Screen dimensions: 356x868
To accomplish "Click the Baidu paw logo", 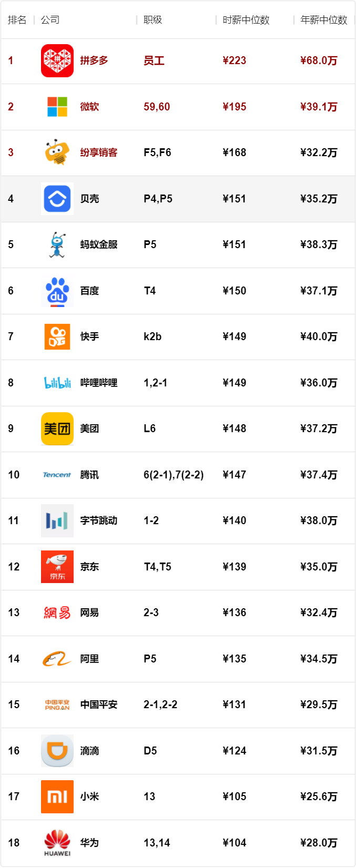I will [57, 291].
